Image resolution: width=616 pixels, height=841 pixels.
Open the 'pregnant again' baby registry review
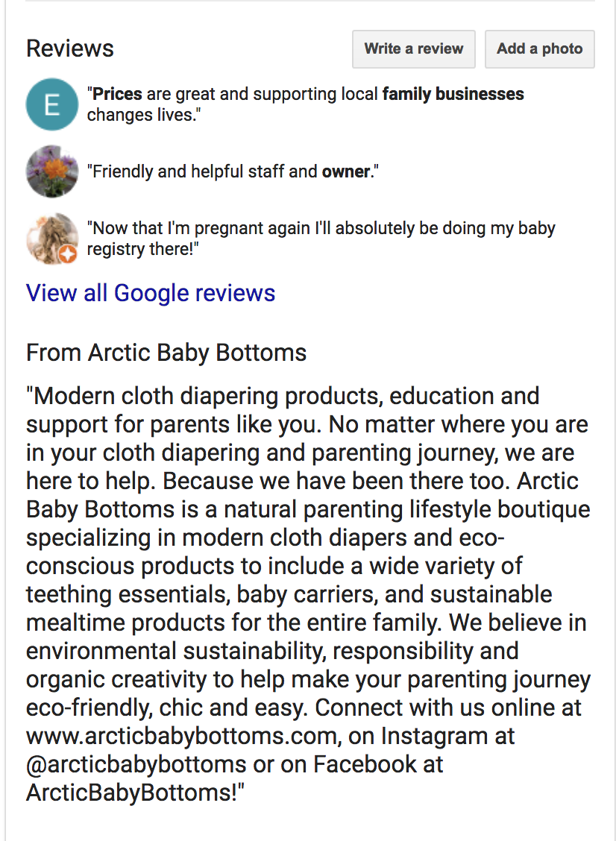[x=321, y=238]
